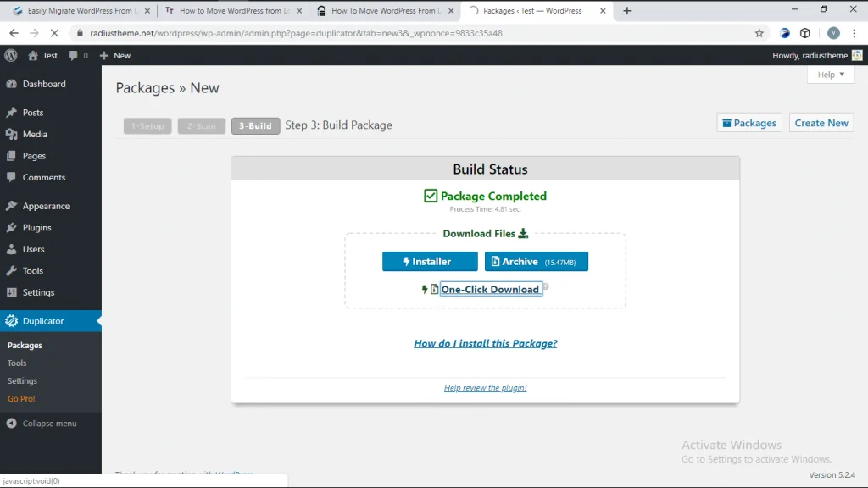Viewport: 868px width, 488px height.
Task: Click Help review the plugin! link
Action: click(486, 388)
